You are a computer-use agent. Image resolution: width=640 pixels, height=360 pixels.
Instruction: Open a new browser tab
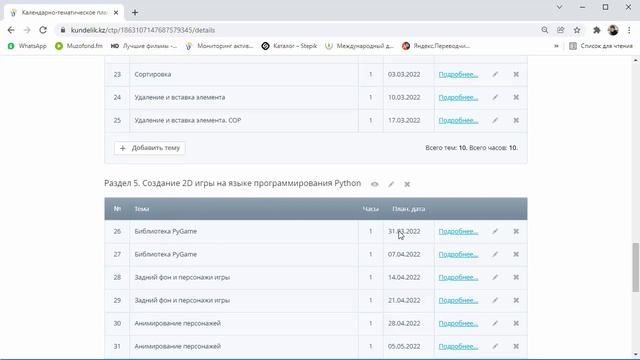click(x=135, y=13)
